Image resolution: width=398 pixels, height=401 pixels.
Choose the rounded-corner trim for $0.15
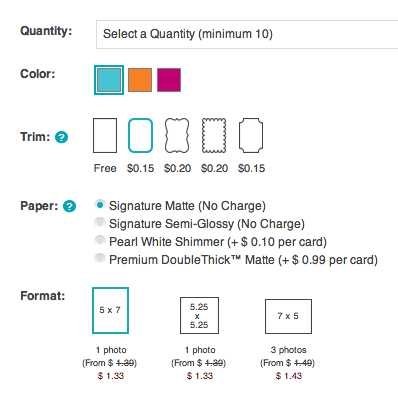(x=141, y=135)
